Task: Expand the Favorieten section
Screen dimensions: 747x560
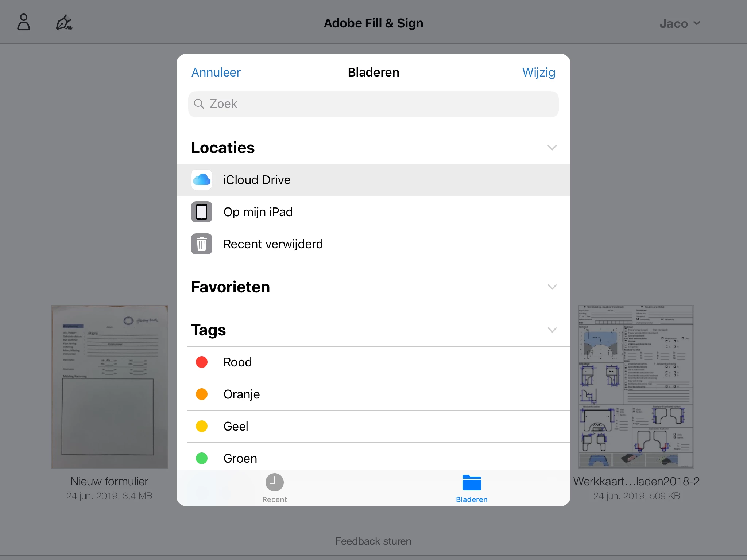Action: click(x=552, y=287)
